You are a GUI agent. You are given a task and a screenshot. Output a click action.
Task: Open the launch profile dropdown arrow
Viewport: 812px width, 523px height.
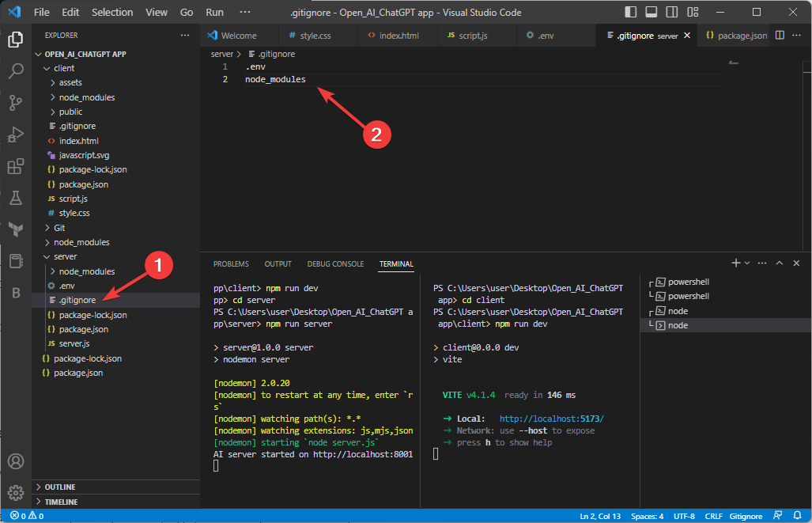click(746, 263)
